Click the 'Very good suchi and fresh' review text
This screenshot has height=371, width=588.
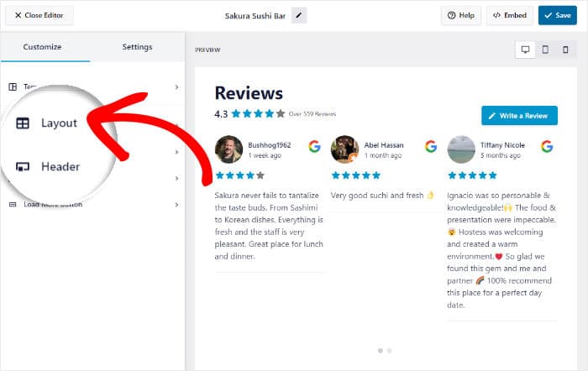point(382,196)
